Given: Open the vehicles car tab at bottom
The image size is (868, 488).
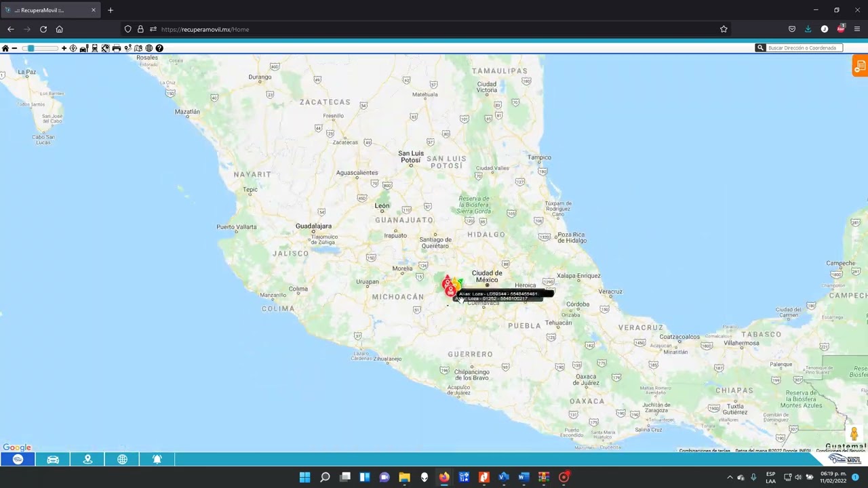Looking at the screenshot, I should 53,460.
